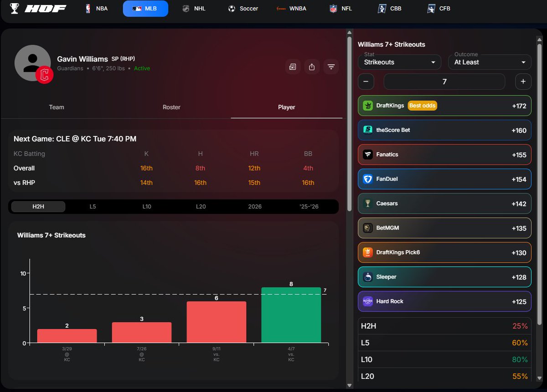The image size is (547, 392).
Task: Open DraftKings odds row at +172
Action: (444, 106)
